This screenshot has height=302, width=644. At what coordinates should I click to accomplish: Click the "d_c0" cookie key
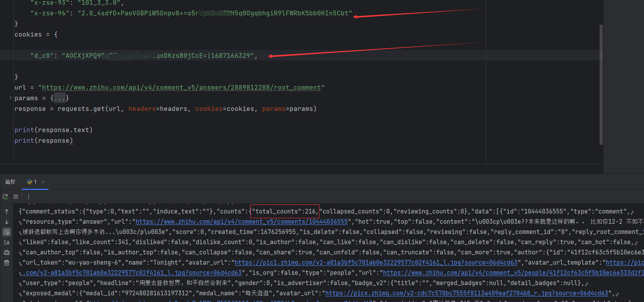[x=42, y=56]
